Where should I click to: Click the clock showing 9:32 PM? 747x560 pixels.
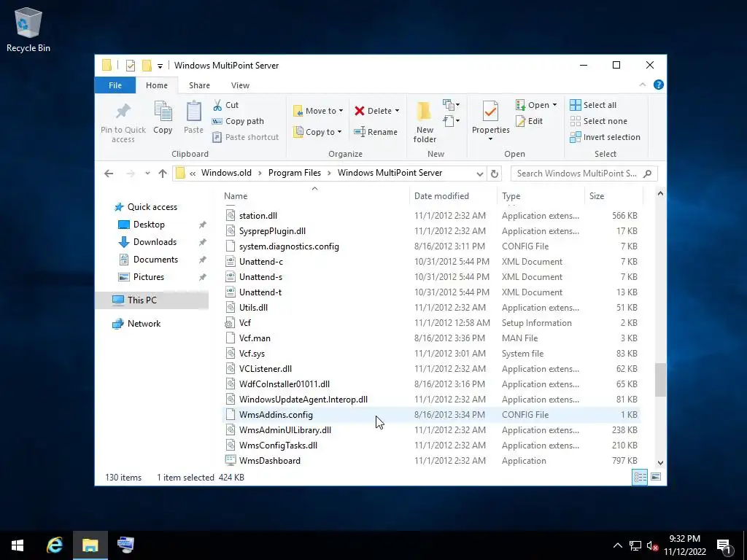pyautogui.click(x=684, y=539)
